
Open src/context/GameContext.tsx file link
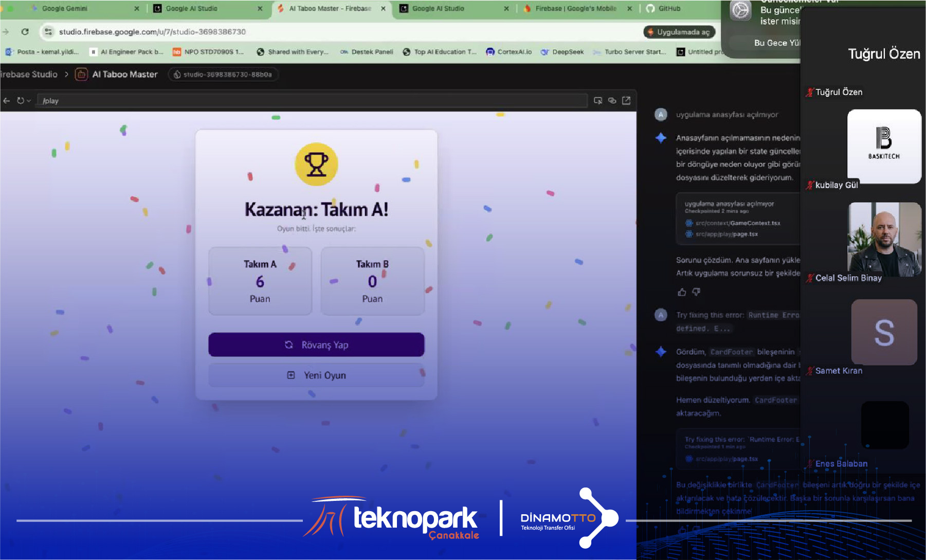737,223
